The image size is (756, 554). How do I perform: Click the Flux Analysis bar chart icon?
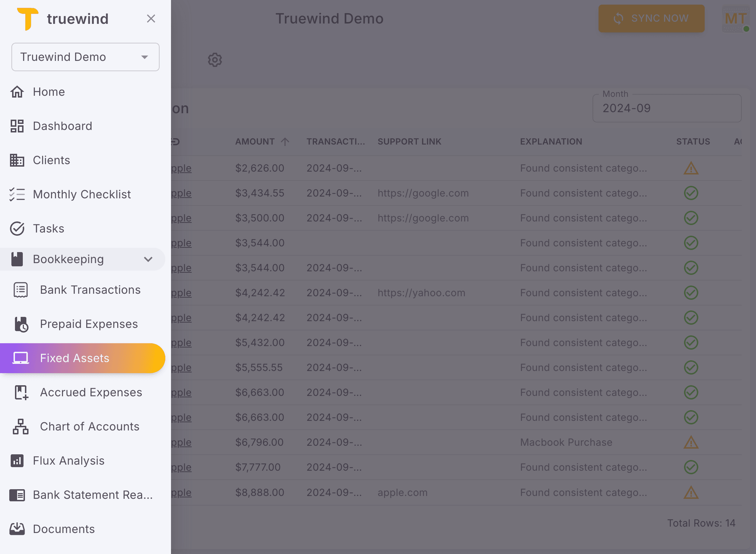coord(17,460)
